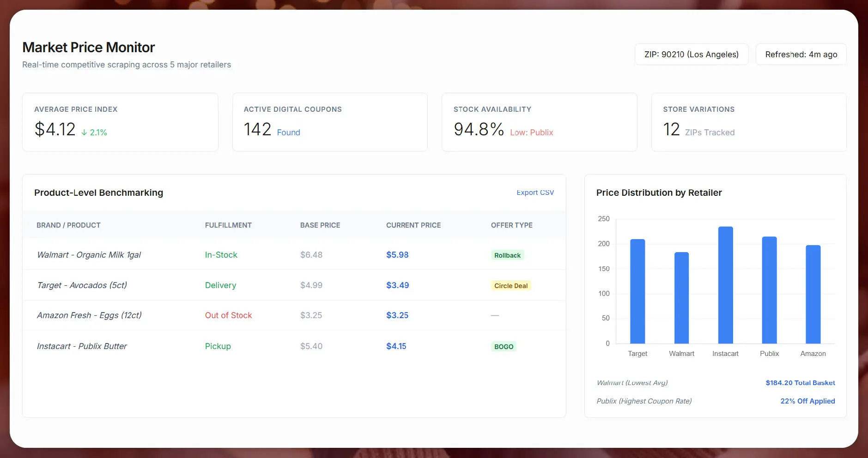Viewport: 868px width, 458px height.
Task: Select the Average Price Index card
Action: click(120, 122)
